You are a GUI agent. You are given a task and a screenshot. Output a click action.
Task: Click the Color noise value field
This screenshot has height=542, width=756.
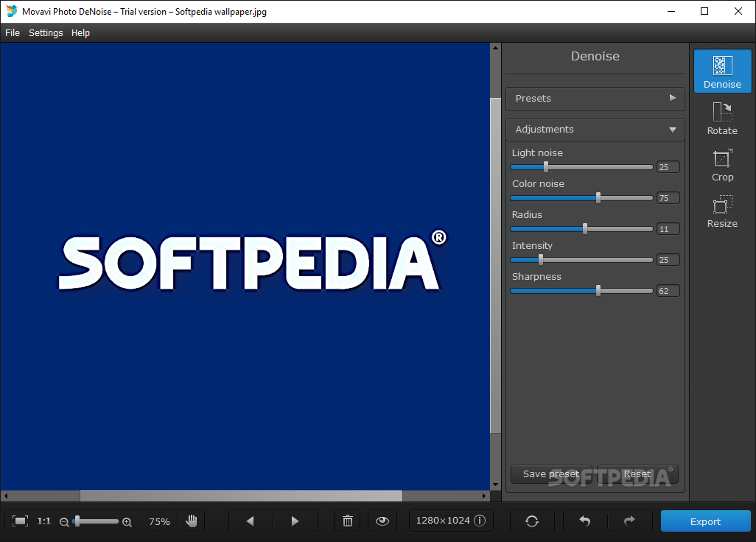pyautogui.click(x=668, y=198)
